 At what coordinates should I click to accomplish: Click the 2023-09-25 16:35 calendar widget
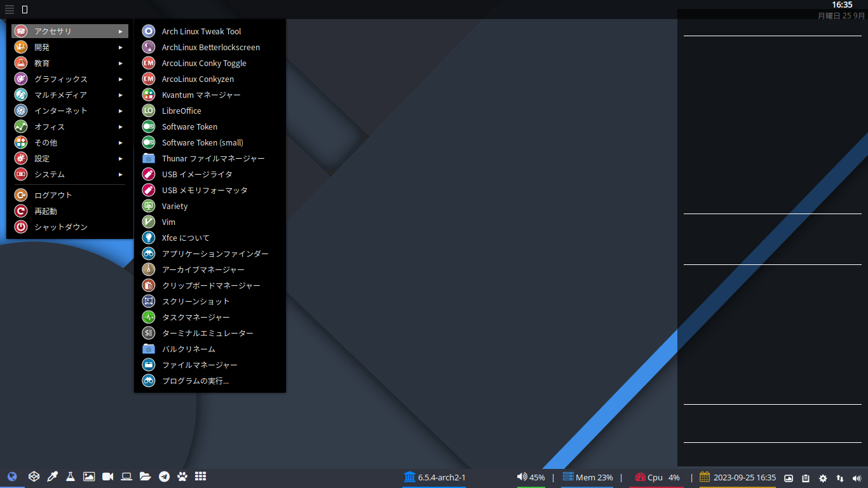pyautogui.click(x=738, y=477)
